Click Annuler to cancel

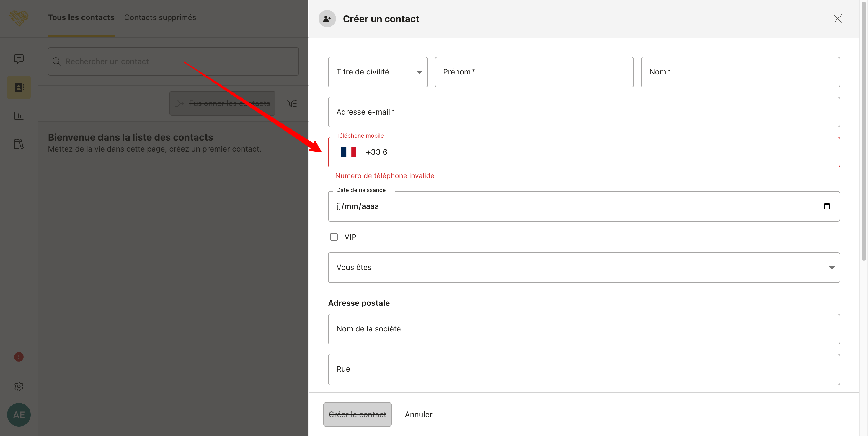click(x=419, y=414)
